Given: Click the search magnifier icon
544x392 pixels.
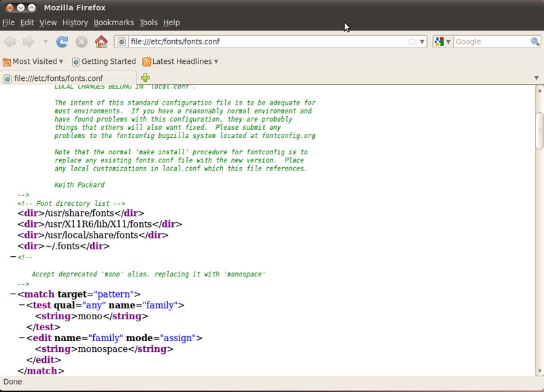Looking at the screenshot, I should 535,41.
